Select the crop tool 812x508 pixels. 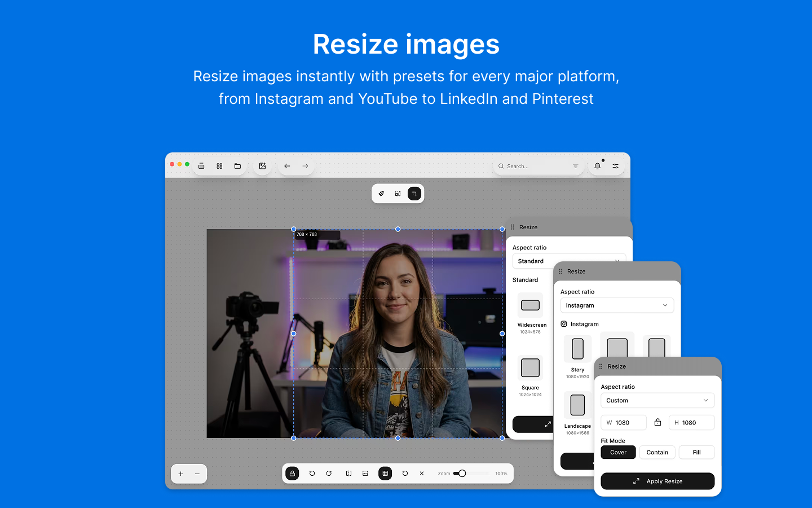pos(414,194)
